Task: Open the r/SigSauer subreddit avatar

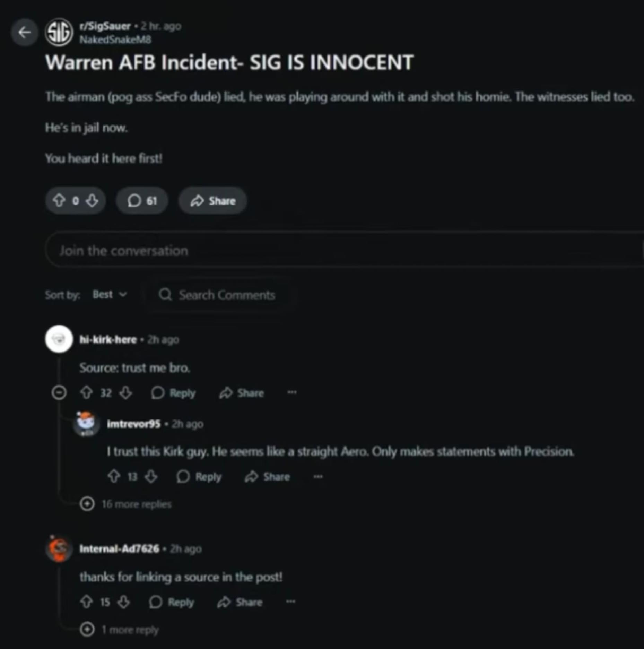Action: [x=59, y=33]
